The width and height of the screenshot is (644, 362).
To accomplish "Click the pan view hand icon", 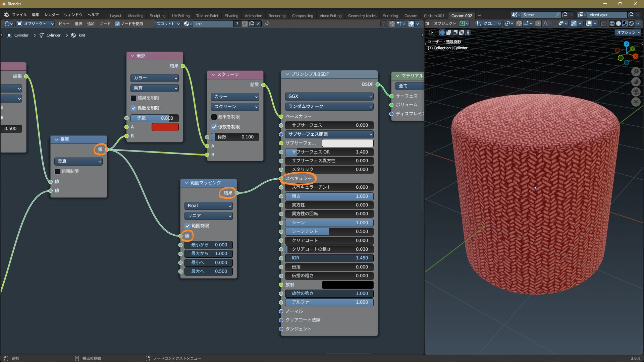I will tap(636, 81).
